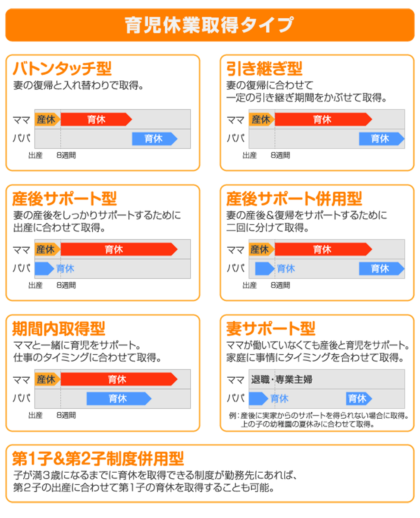
Task: Click 8週間 label under 期間内取得型 chart
Action: tap(66, 415)
